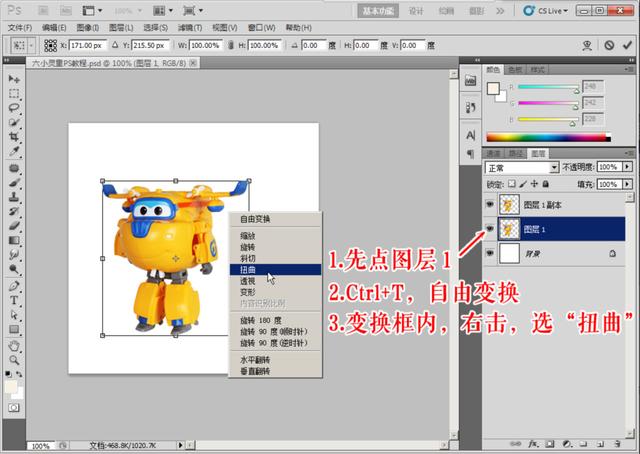This screenshot has height=454, width=640.
Task: Open the opacity 不透明度 slider arrow
Action: 627,167
